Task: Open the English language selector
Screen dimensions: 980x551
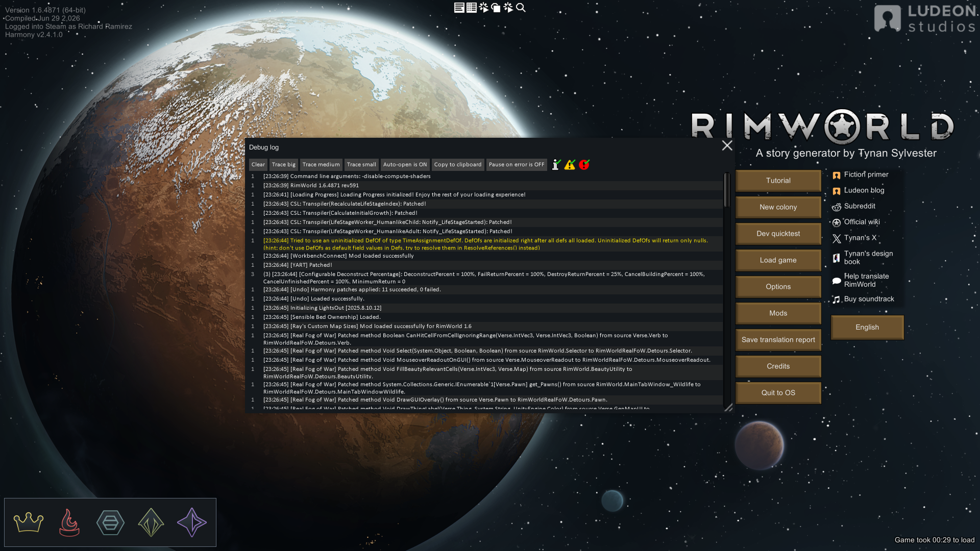Action: point(867,328)
